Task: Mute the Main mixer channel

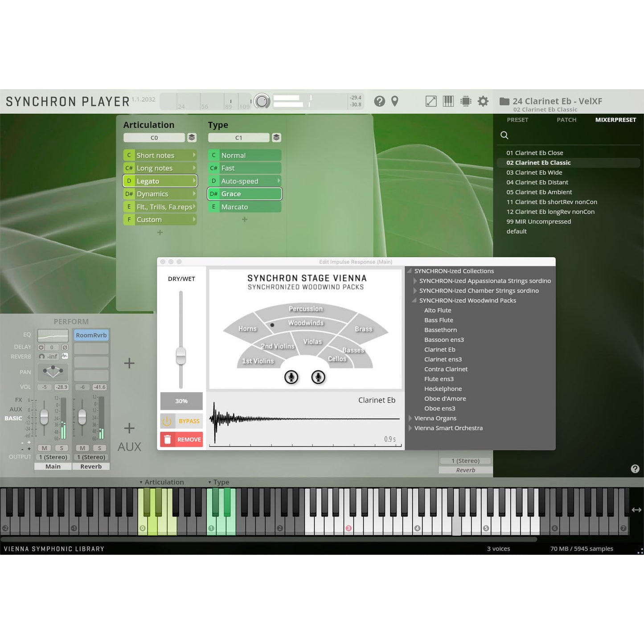Action: tap(44, 448)
